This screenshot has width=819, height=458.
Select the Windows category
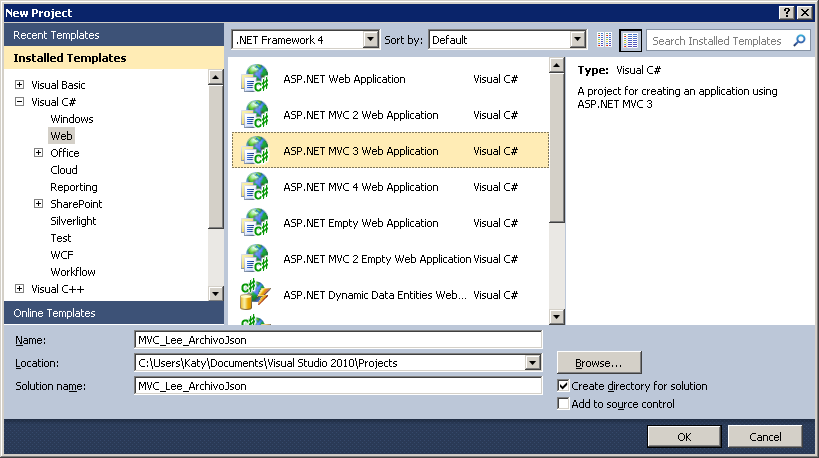point(72,119)
